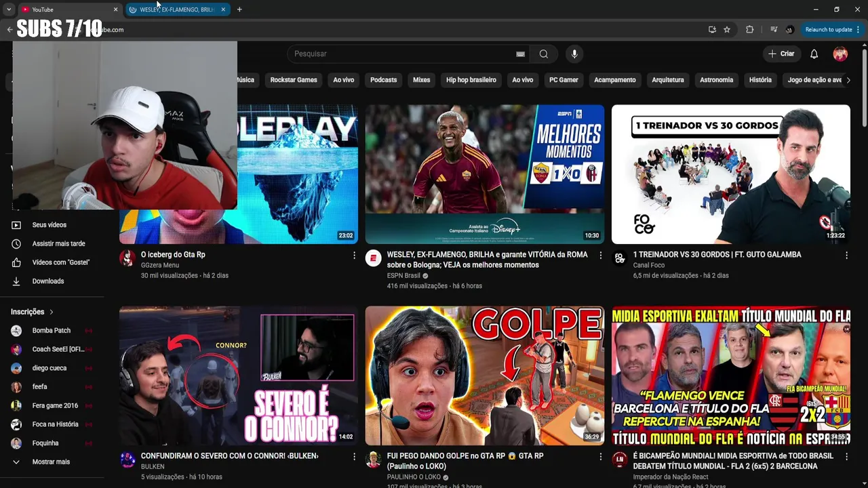Image resolution: width=868 pixels, height=488 pixels.
Task: Open Fera game 2016 channel
Action: [52, 406]
